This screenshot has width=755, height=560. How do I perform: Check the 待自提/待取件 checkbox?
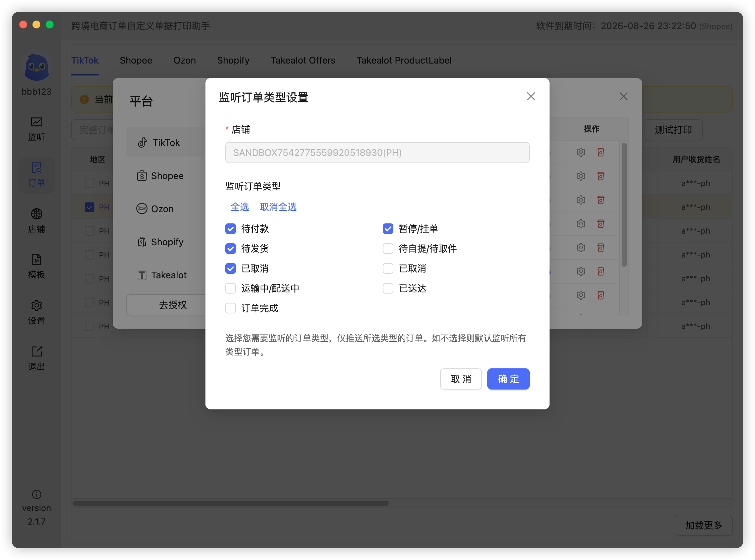pos(388,249)
